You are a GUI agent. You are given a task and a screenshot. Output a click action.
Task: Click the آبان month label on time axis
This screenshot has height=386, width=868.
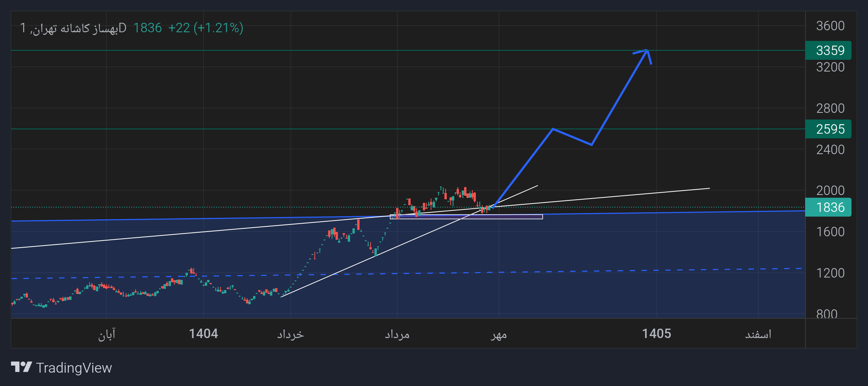point(106,335)
